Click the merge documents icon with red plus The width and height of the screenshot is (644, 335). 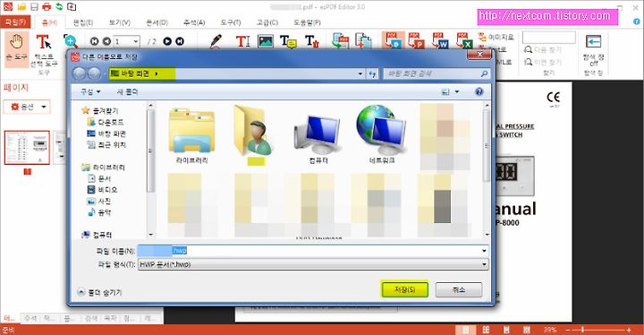tap(363, 41)
